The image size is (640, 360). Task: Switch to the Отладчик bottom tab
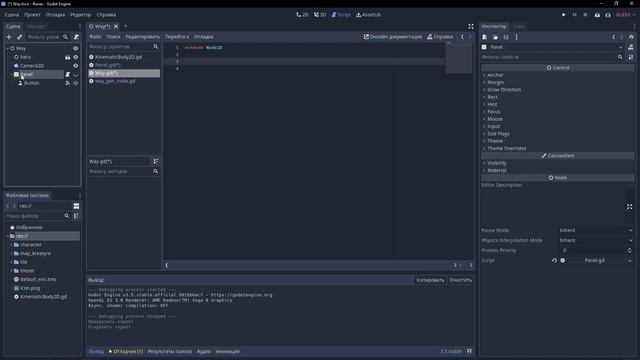pos(126,351)
